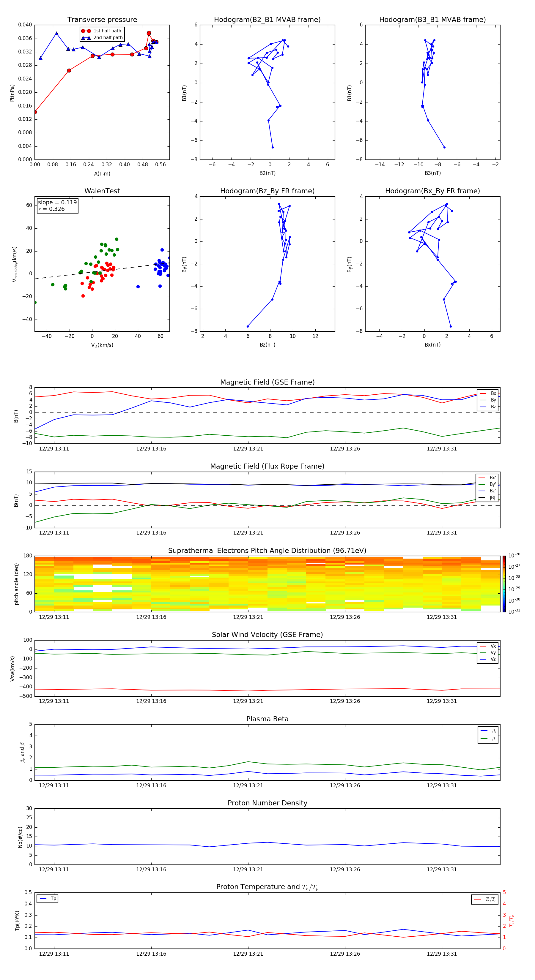Click the 'B2(nT)' x-axis label
Image resolution: width=535 pixels, height=980 pixels.
pos(267,173)
